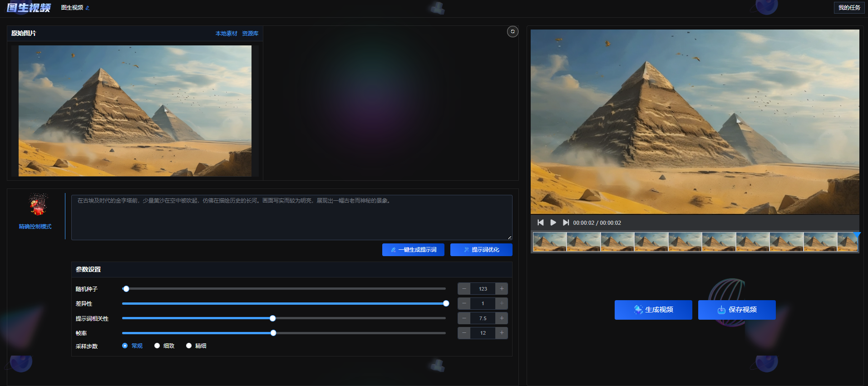Click the edit pencil icon beside 图生视频 title
Viewport: 868px width, 386px height.
point(88,8)
